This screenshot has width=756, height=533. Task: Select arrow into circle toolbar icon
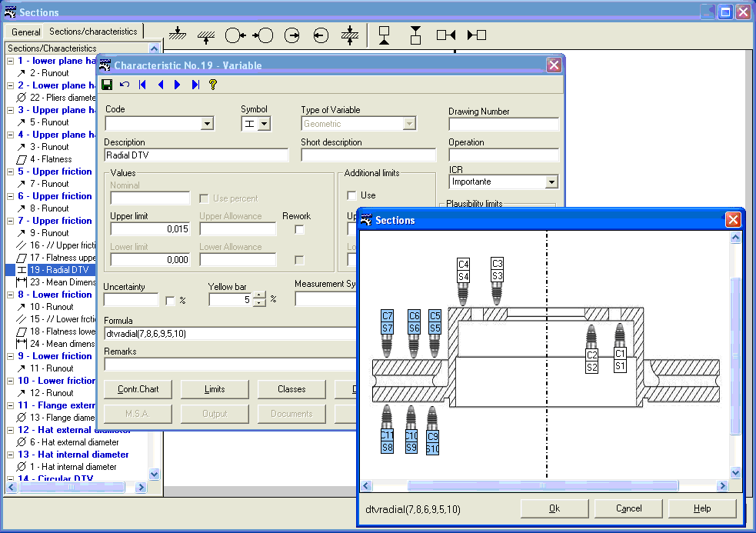(x=263, y=35)
